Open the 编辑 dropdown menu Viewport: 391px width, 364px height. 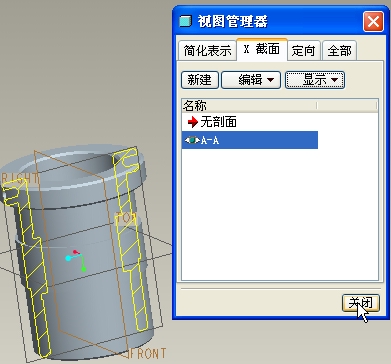point(251,80)
